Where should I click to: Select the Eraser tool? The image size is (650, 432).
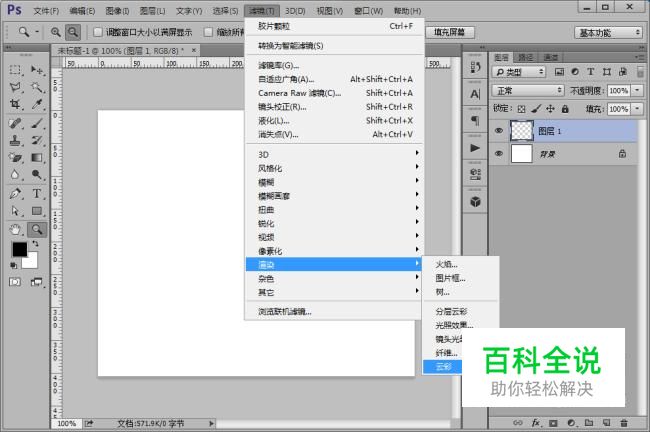pyautogui.click(x=15, y=158)
